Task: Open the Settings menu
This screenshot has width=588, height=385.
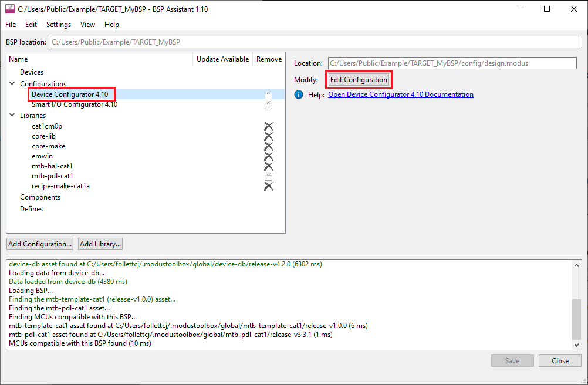Action: tap(59, 25)
